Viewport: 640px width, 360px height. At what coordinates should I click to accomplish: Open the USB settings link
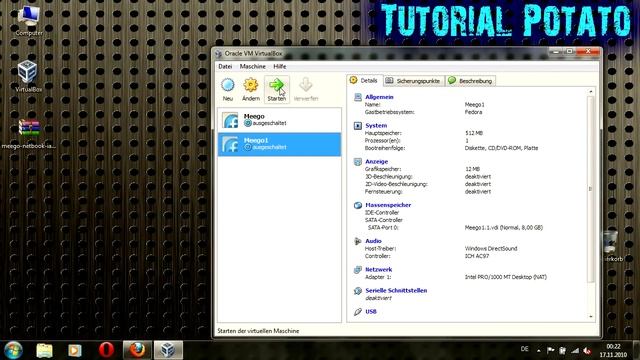click(371, 311)
